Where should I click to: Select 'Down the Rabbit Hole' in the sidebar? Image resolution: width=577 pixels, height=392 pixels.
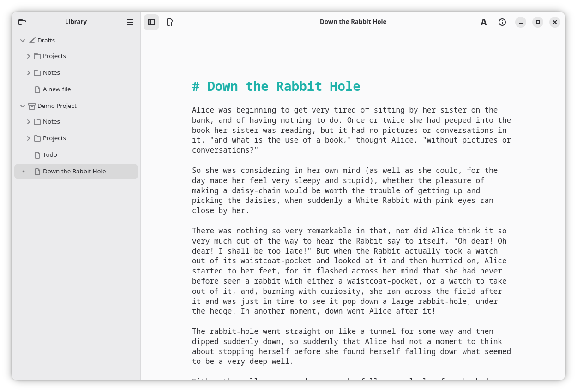(74, 171)
